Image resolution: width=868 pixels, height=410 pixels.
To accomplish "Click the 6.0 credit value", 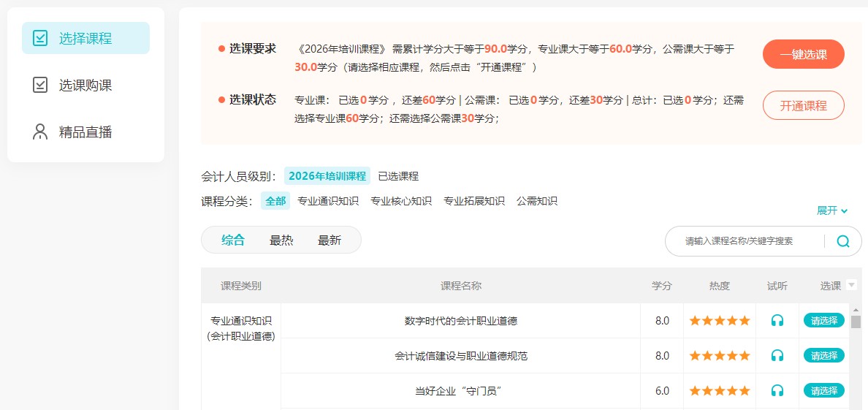I will 662,390.
